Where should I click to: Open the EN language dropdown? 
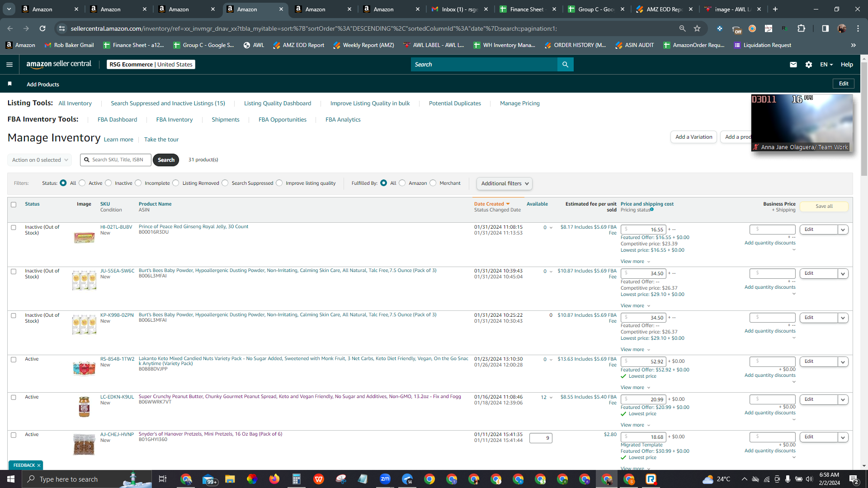[x=826, y=65]
